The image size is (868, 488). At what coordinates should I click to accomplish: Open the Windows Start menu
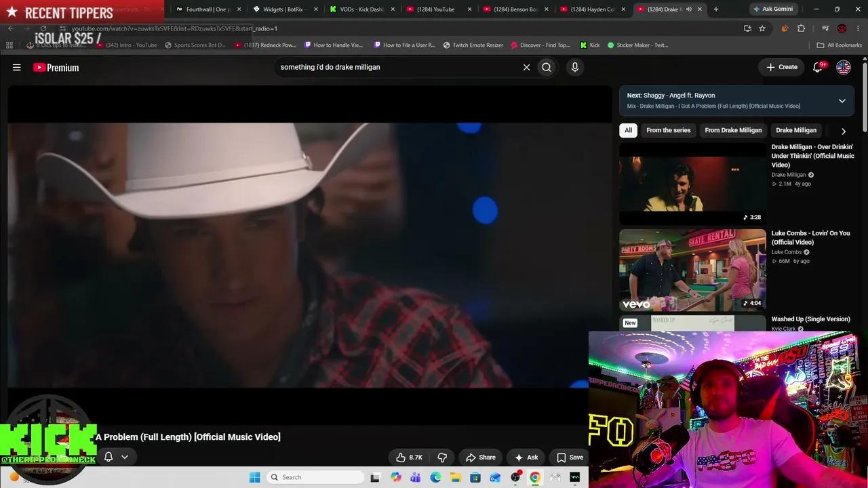[255, 477]
